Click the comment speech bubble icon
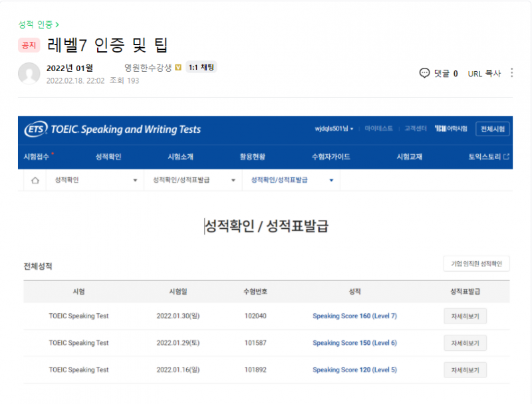 point(424,73)
